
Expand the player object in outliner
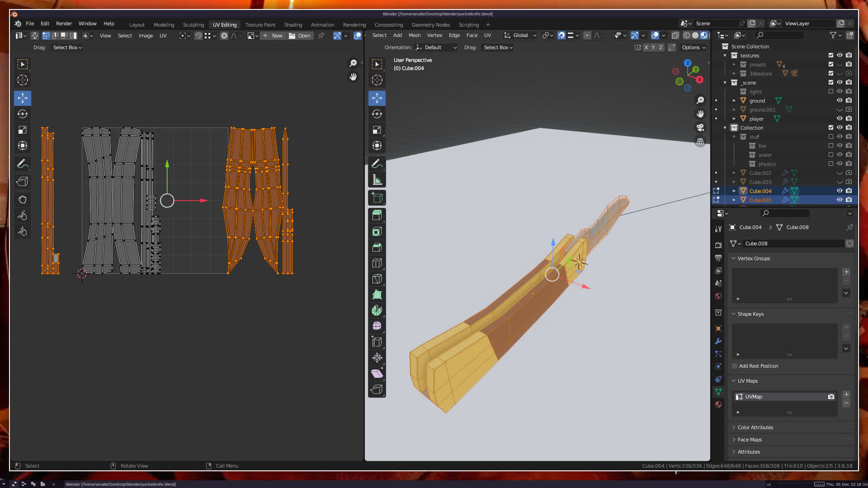click(734, 119)
